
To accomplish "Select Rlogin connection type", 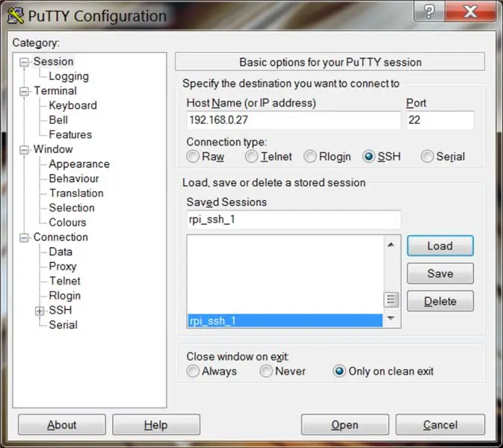I will 310,157.
